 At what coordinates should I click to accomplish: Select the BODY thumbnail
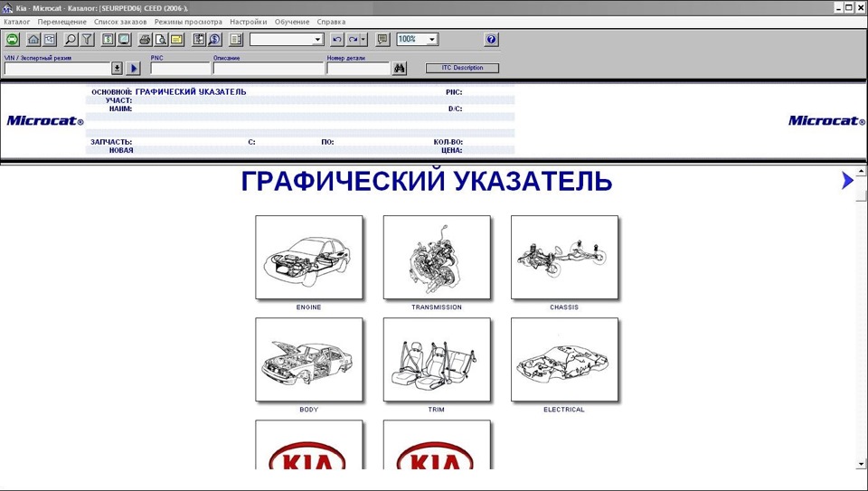coord(309,360)
